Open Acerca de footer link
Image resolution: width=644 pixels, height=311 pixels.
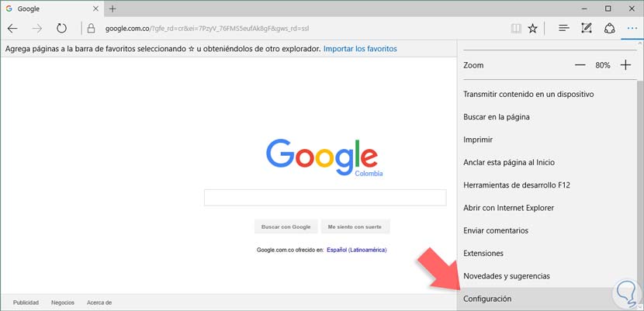(x=99, y=302)
